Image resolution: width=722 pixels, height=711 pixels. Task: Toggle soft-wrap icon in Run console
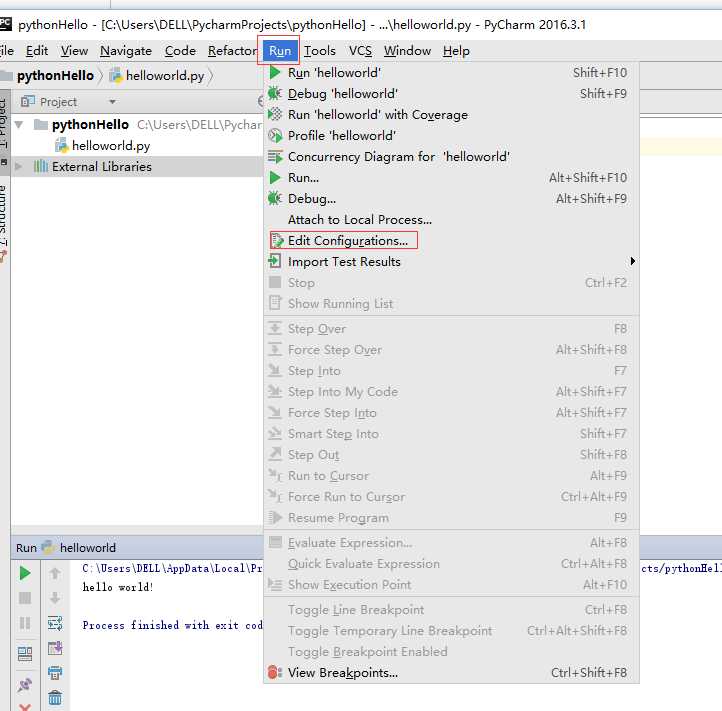pos(55,623)
